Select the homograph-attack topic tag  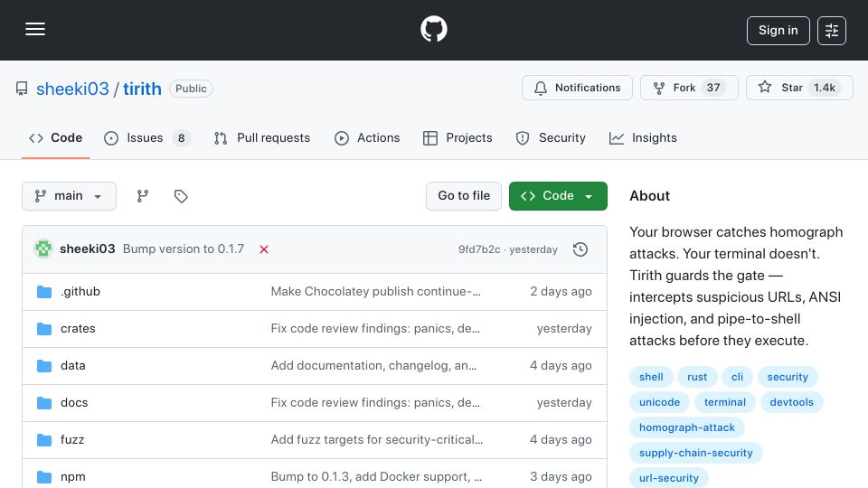pyautogui.click(x=687, y=427)
